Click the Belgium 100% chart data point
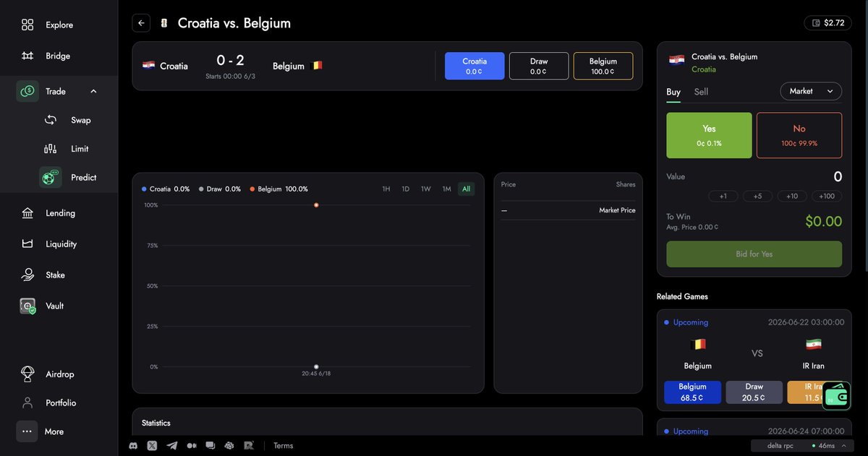 (316, 205)
